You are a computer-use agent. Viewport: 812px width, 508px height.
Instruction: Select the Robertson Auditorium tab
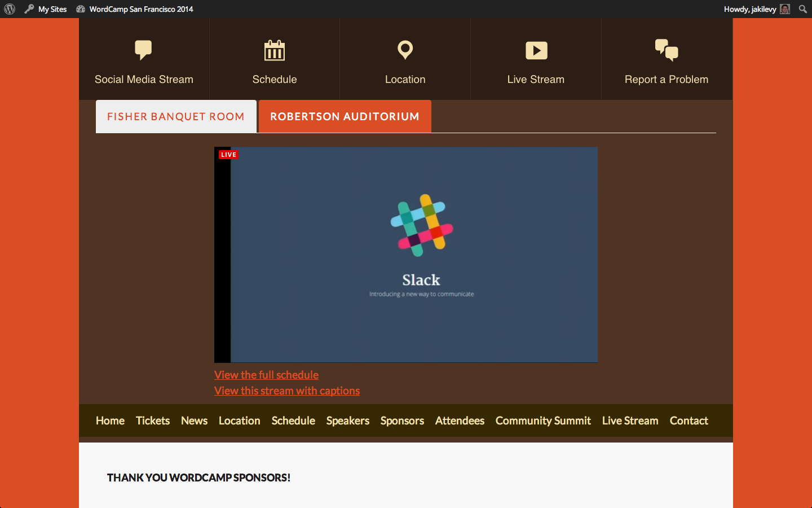click(345, 117)
